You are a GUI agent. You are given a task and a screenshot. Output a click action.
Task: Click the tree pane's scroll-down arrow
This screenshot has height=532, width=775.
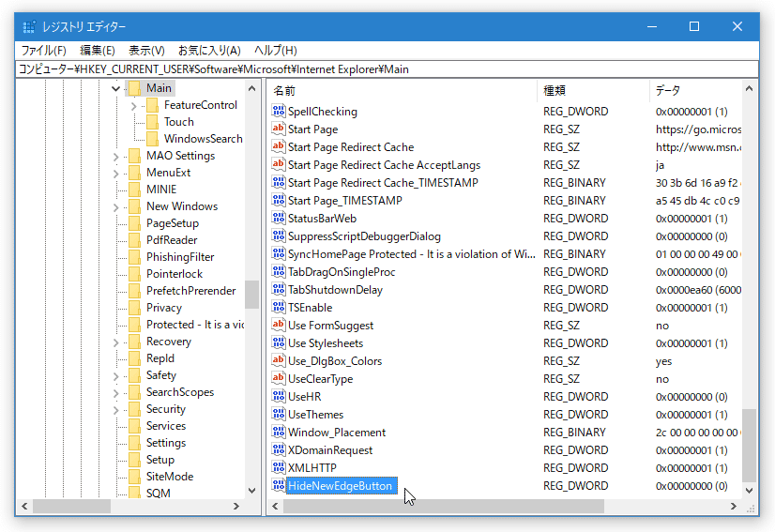(x=252, y=491)
